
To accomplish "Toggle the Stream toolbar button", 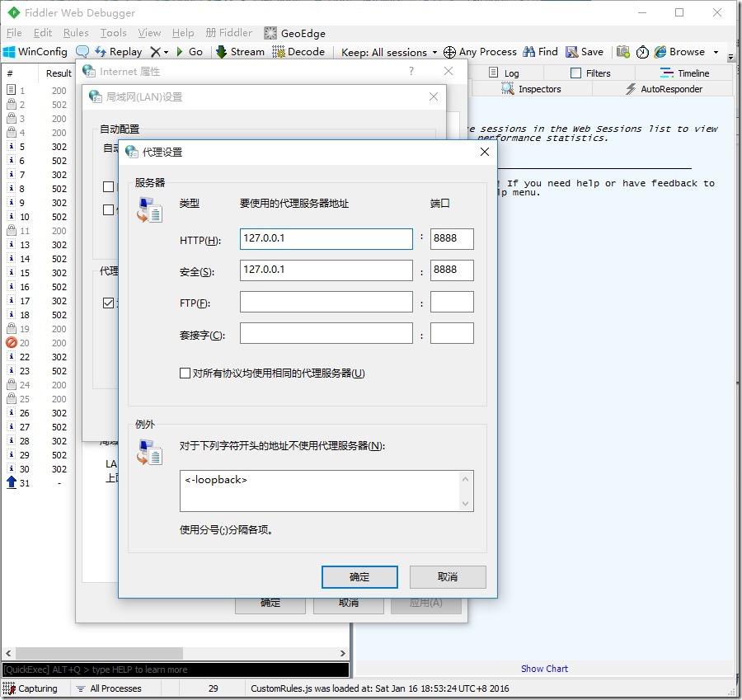I will pyautogui.click(x=241, y=52).
